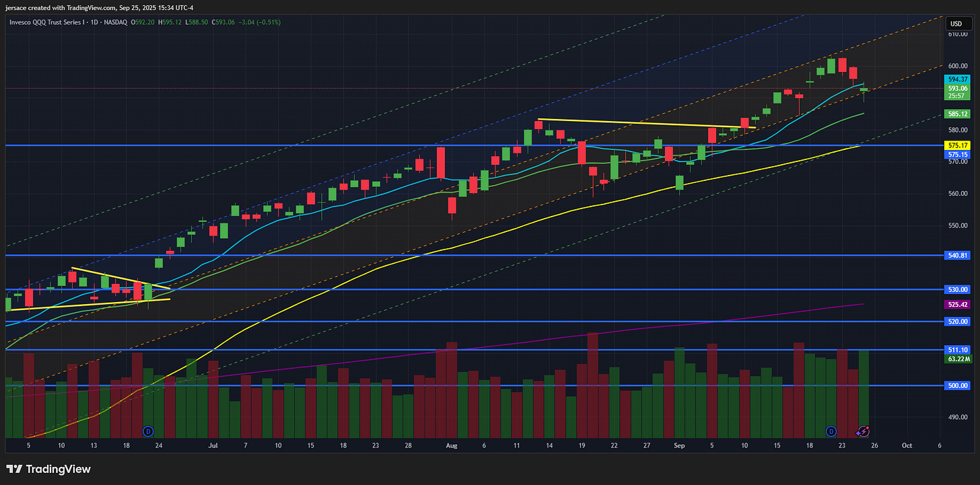Click the 560.00 price axis tick
Image resolution: width=980 pixels, height=485 pixels.
(957, 194)
